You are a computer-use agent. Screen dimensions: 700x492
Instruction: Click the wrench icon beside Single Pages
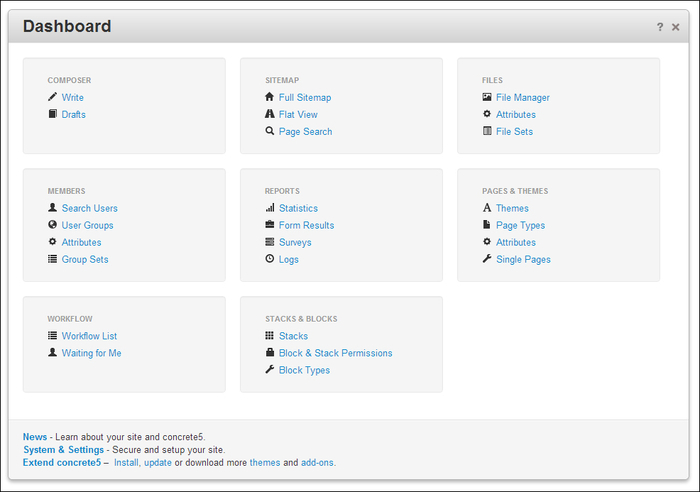point(487,259)
